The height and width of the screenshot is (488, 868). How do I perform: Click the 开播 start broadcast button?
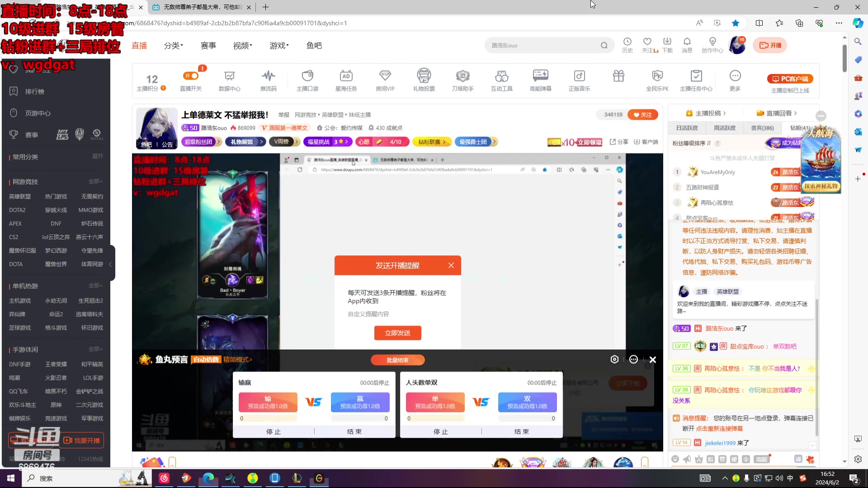pos(770,45)
